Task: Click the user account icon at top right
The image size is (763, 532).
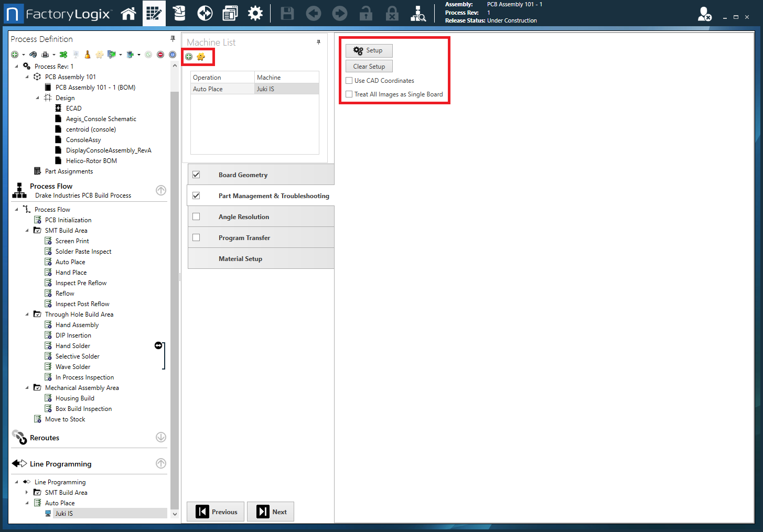Action: click(x=704, y=14)
